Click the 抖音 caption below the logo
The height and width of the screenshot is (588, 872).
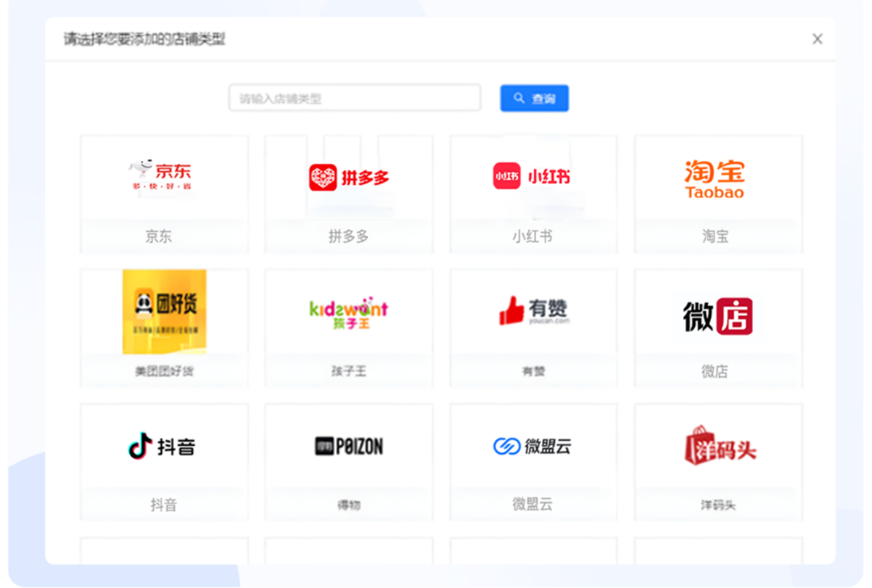point(163,505)
